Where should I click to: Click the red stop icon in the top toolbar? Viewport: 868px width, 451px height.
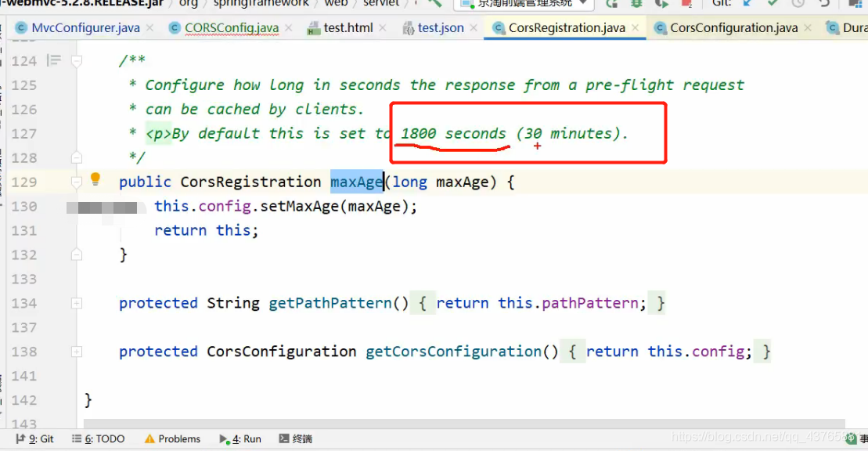(686, 3)
